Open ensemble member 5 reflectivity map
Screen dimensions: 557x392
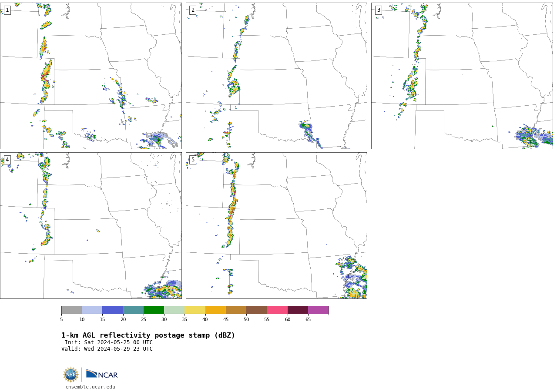pyautogui.click(x=276, y=225)
